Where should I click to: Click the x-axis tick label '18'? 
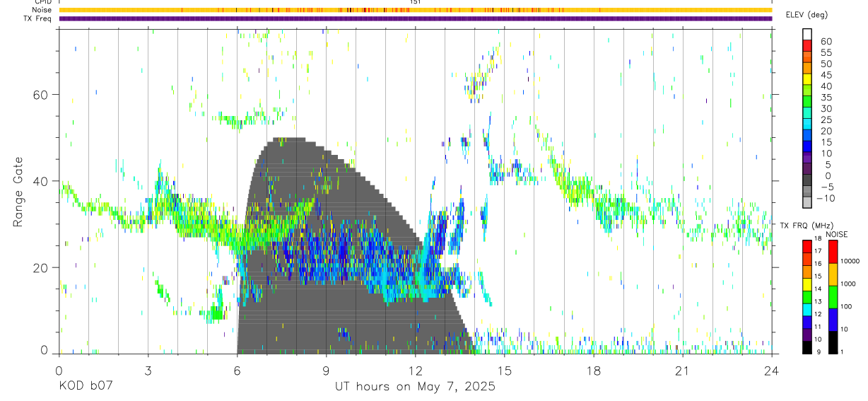593,370
